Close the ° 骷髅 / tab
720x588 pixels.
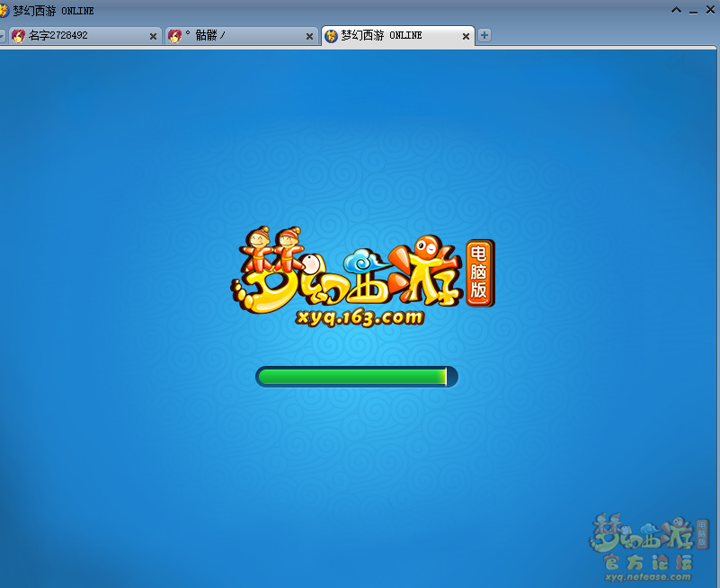(x=309, y=36)
